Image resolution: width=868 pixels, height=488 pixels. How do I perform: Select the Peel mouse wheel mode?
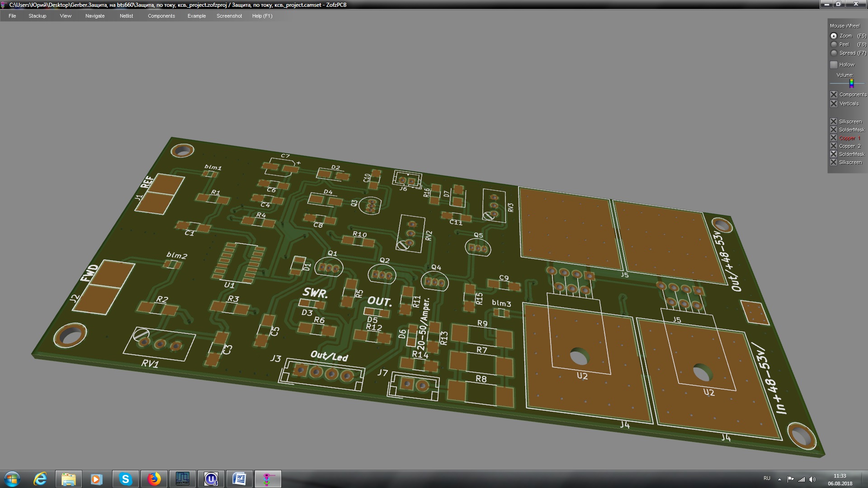click(834, 44)
